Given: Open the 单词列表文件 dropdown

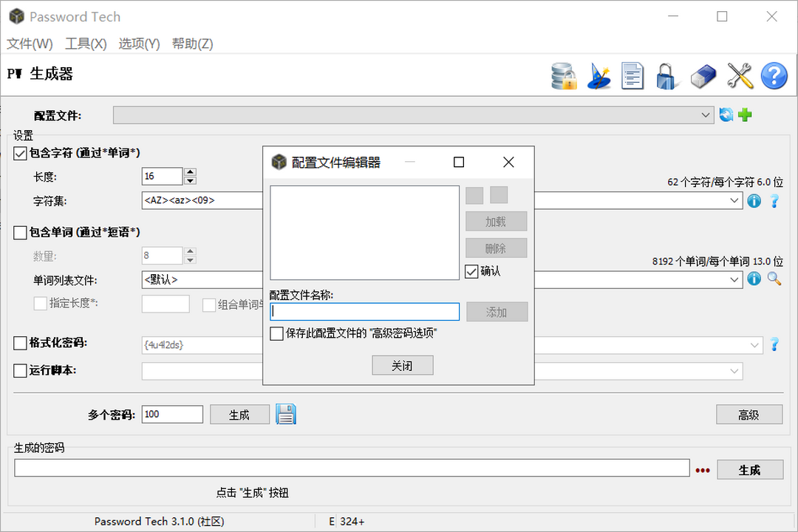Looking at the screenshot, I should click(734, 279).
